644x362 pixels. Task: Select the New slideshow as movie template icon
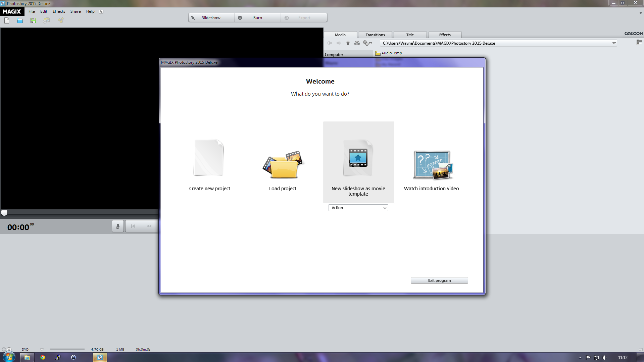[x=358, y=158]
